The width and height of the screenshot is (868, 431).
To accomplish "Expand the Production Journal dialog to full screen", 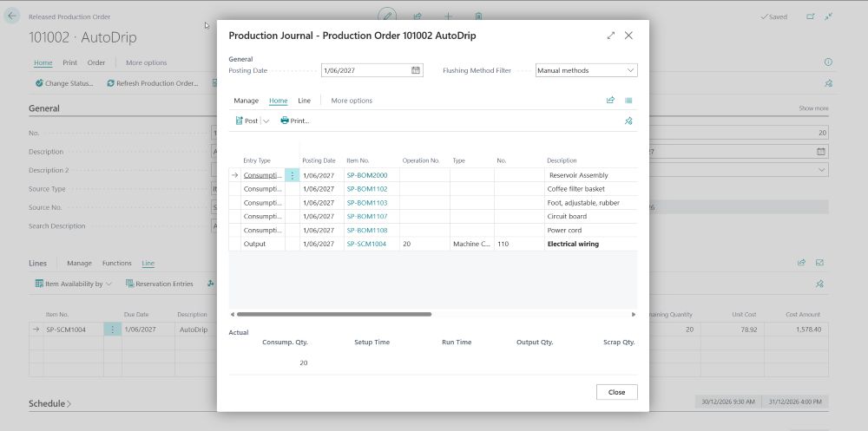I will click(610, 36).
